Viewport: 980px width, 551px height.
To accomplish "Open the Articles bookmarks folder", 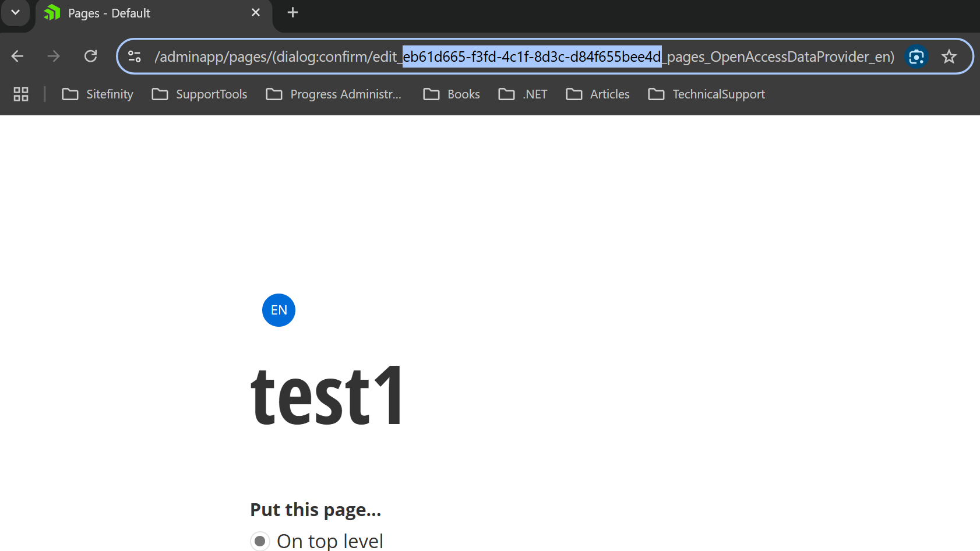I will (598, 94).
